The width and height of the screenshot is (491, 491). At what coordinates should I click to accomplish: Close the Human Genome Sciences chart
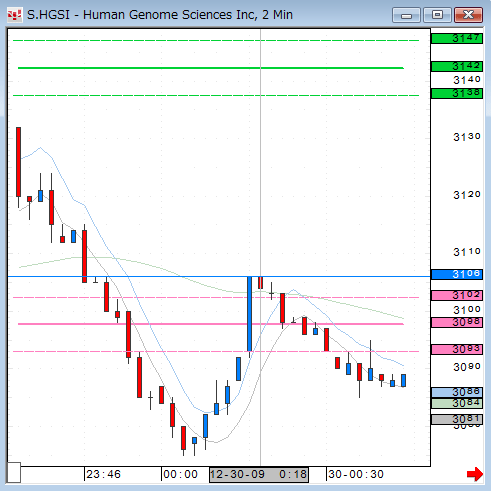(x=468, y=15)
